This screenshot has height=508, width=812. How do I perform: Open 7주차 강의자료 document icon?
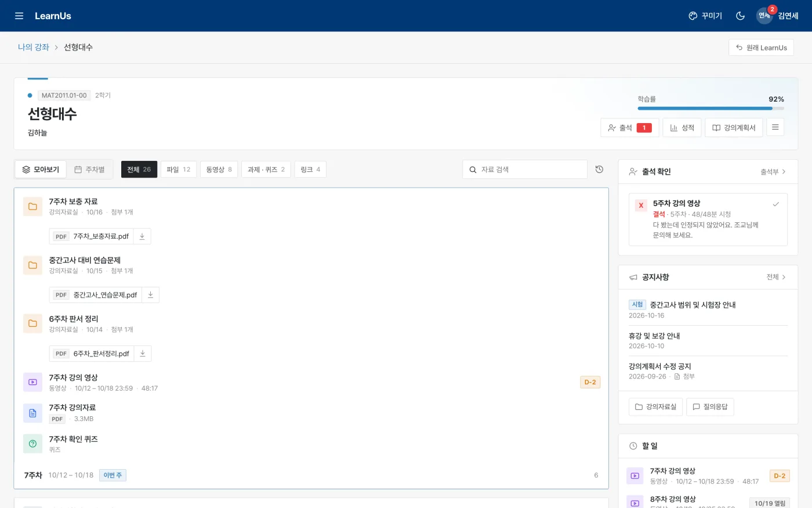(32, 413)
